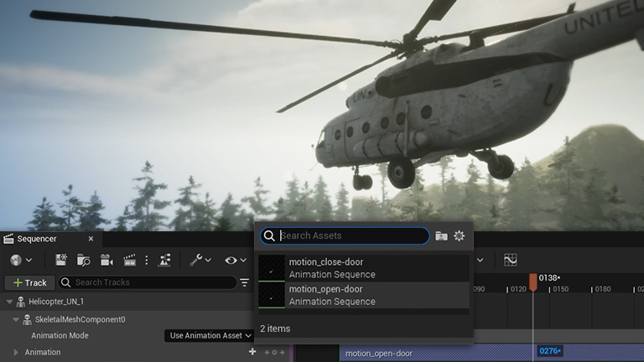Click the Director Blueprint icon
Image resolution: width=644 pixels, height=362 pixels.
(x=164, y=261)
